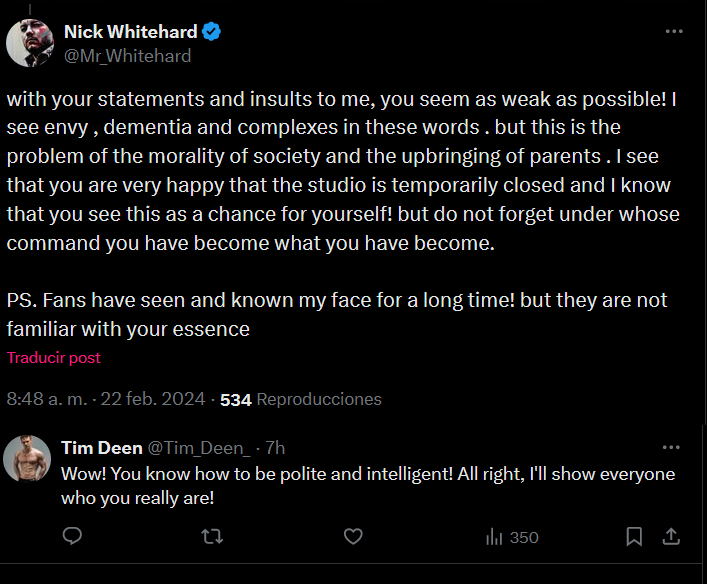Screen dimensions: 707x584
Task: Open more options menu on Tim Deen's reply
Action: click(672, 448)
